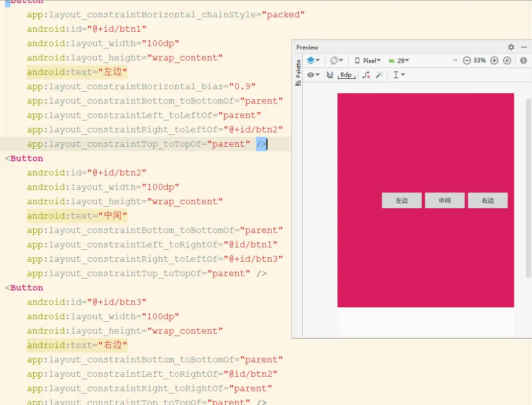Open the Pixel device selector dropdown
The image size is (532, 405).
368,60
